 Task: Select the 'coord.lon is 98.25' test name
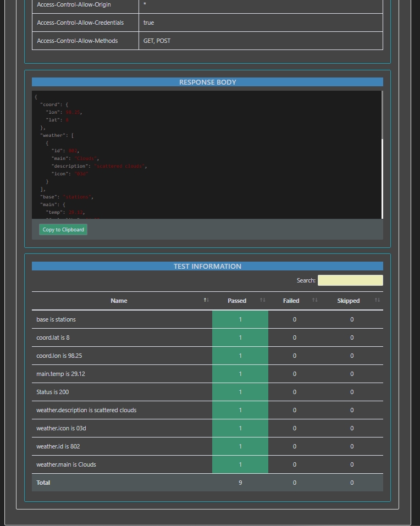(59, 356)
